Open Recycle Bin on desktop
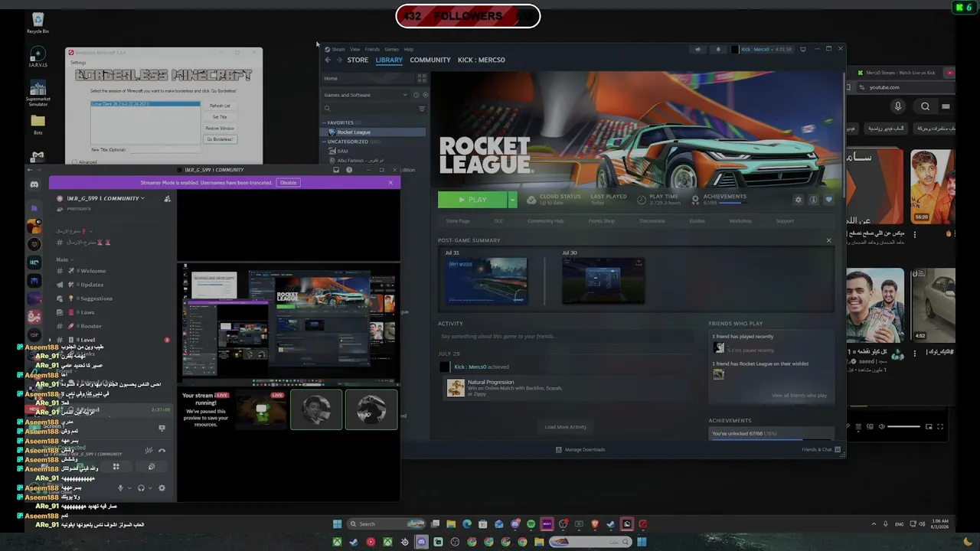This screenshot has width=980, height=551. click(x=38, y=22)
